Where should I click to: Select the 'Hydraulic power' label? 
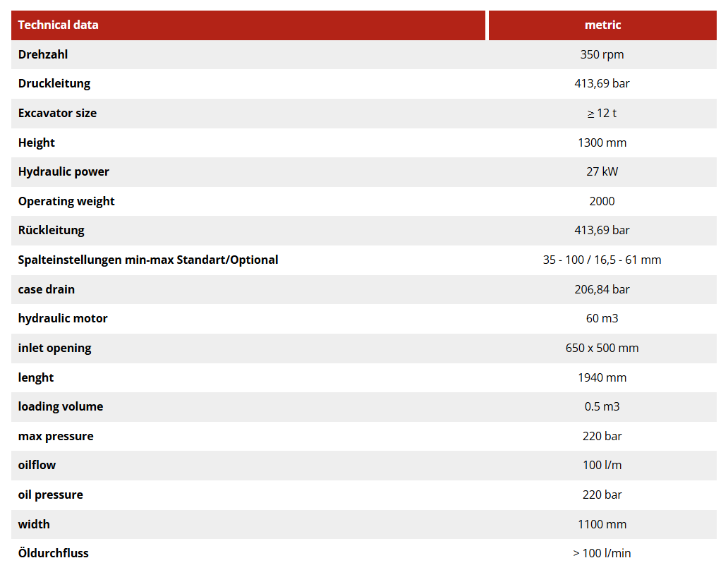tap(63, 172)
